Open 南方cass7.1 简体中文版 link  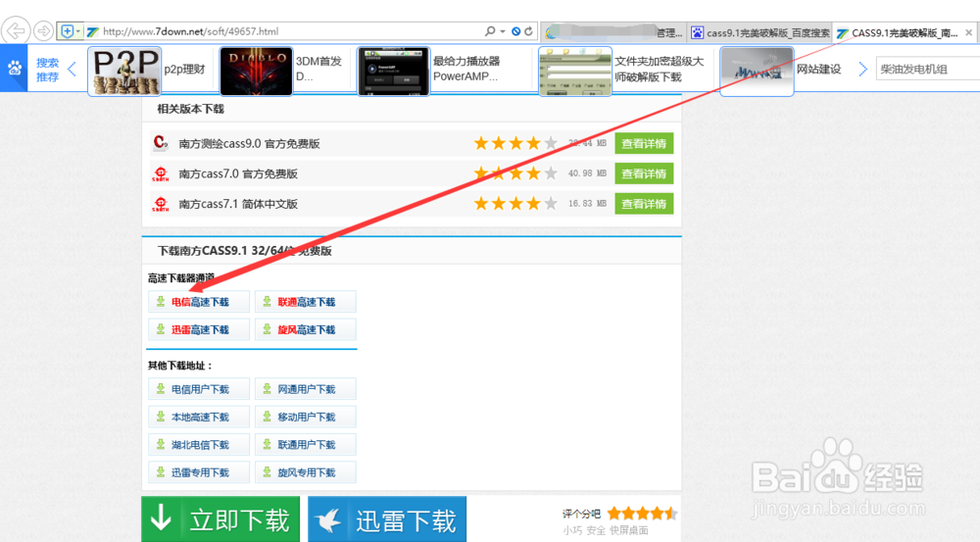[238, 204]
